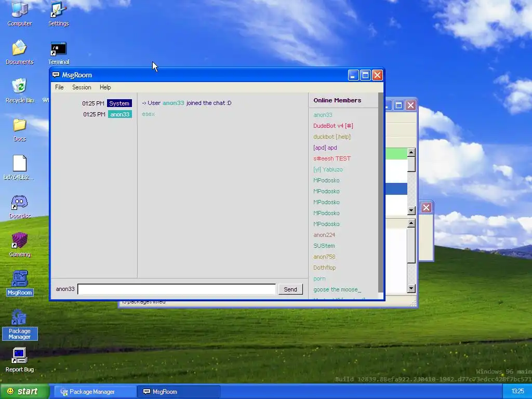532x399 pixels.
Task: Click the System sender badge
Action: [x=119, y=103]
